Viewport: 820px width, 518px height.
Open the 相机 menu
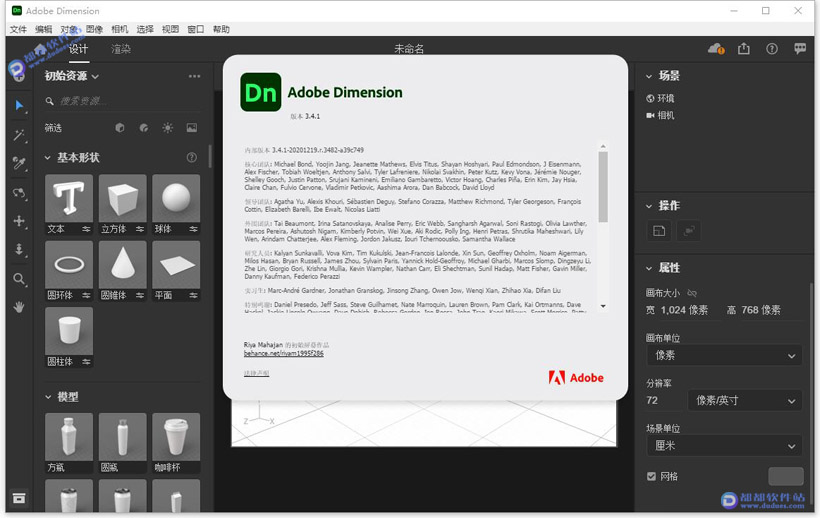click(x=120, y=29)
